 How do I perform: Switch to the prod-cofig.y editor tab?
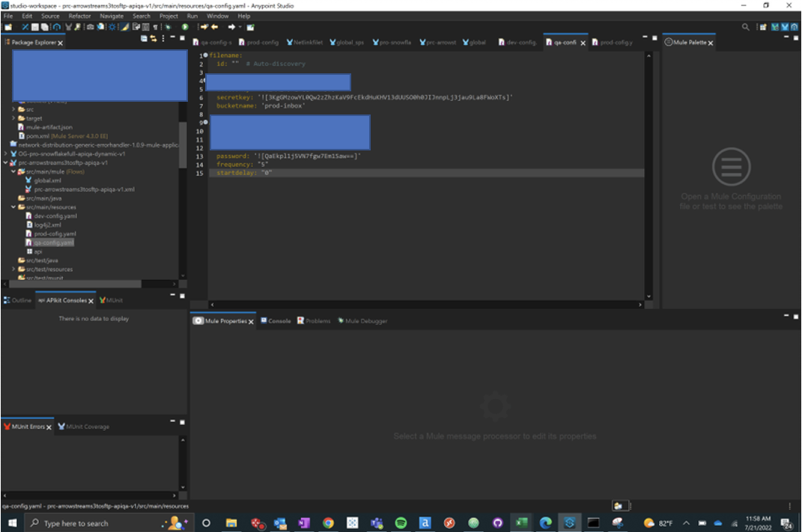[x=613, y=43]
